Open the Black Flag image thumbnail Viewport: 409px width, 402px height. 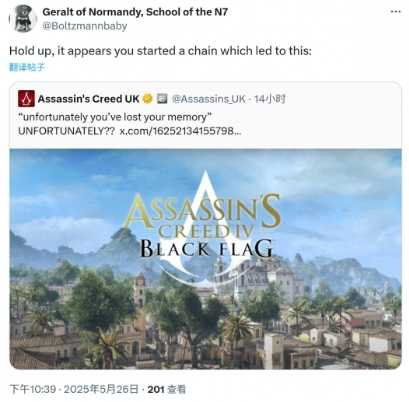(205, 259)
